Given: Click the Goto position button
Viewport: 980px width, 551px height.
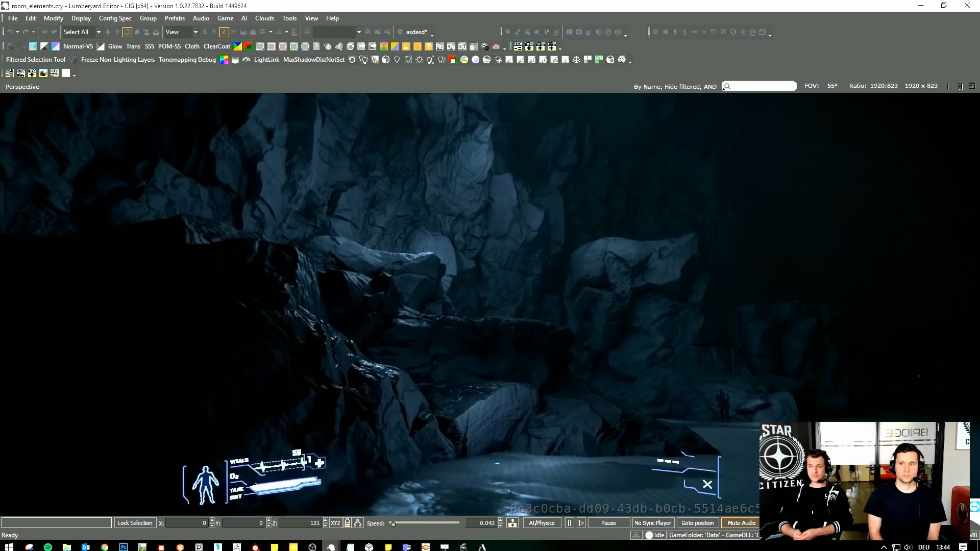Looking at the screenshot, I should coord(697,523).
